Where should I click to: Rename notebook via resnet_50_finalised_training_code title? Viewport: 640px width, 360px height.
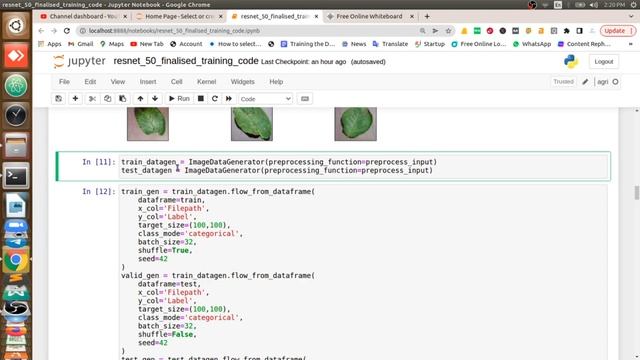186,61
